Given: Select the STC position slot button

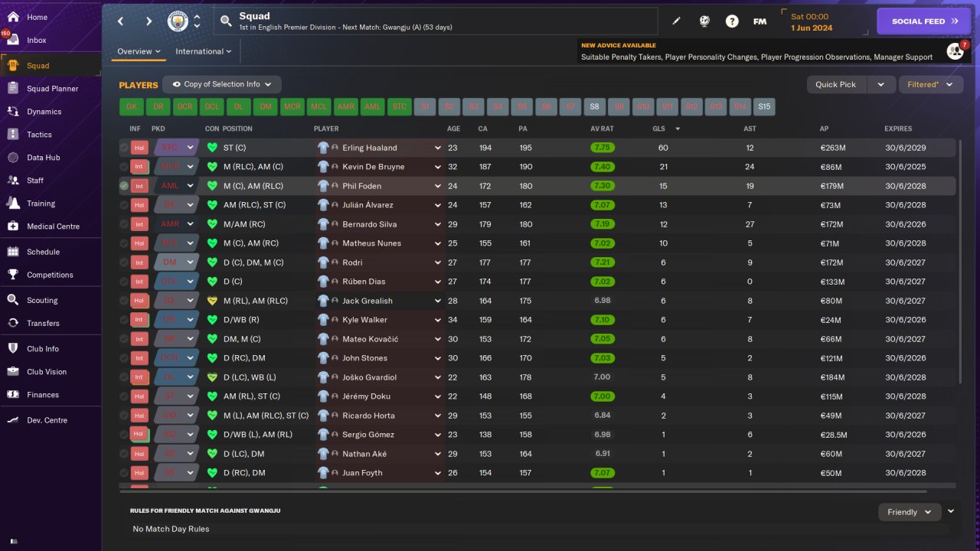Looking at the screenshot, I should [400, 107].
